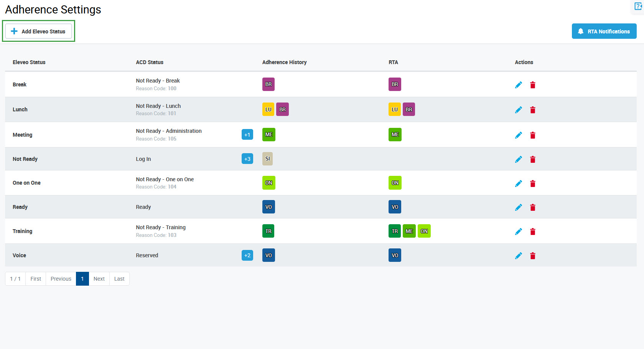Delete the Not Ready status

click(532, 159)
